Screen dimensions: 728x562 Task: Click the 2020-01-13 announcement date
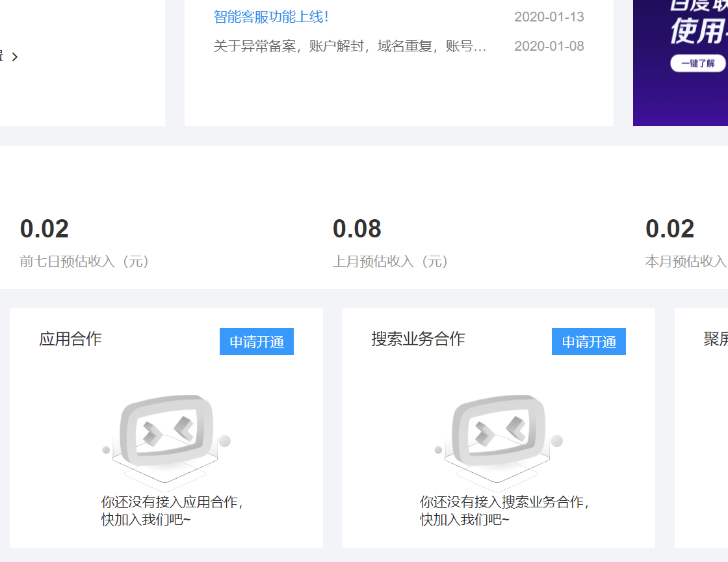(x=549, y=17)
